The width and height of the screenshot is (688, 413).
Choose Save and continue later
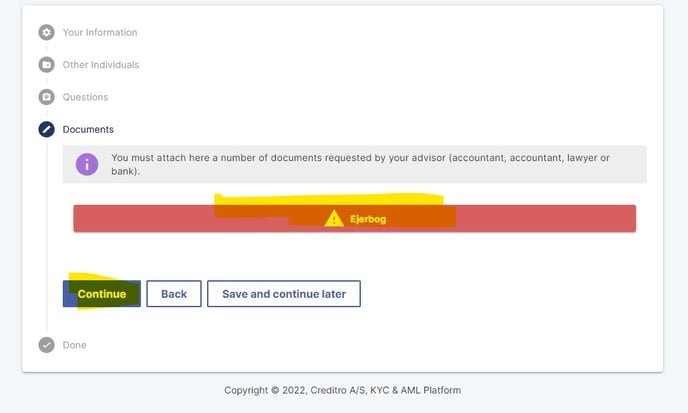point(284,294)
